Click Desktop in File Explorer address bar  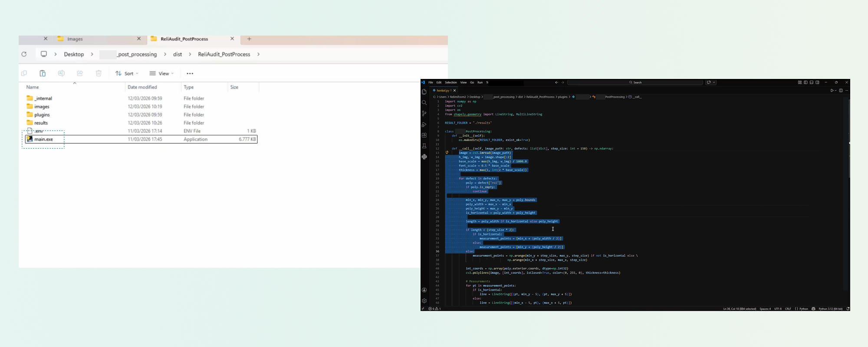point(74,54)
